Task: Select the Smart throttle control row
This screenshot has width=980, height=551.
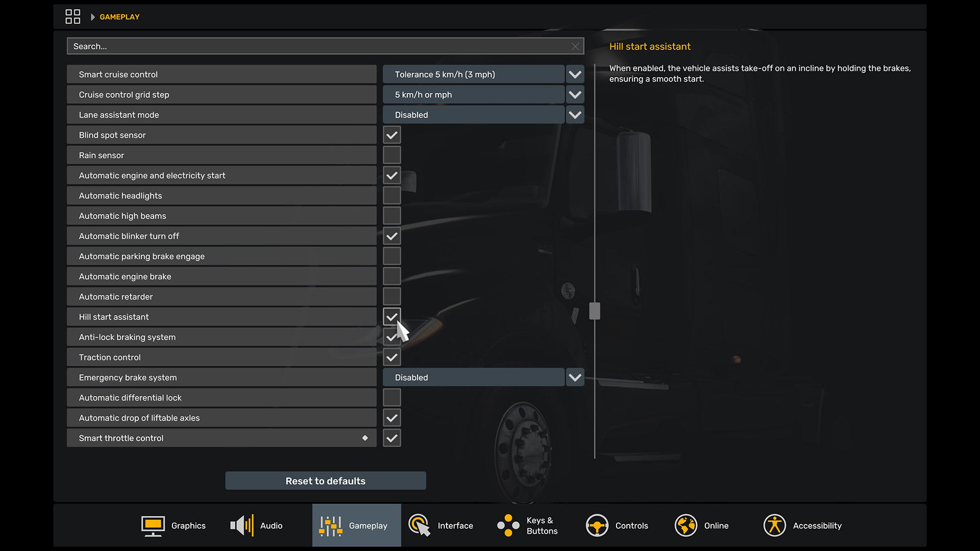Action: (x=221, y=438)
